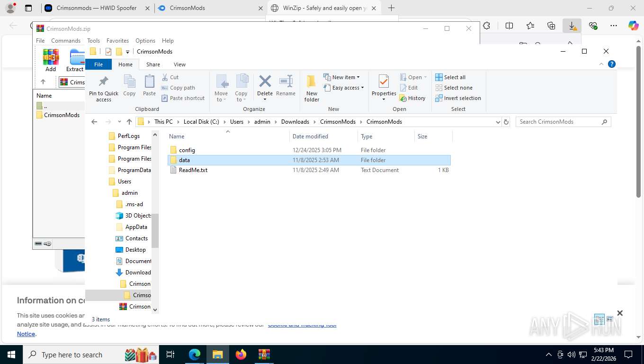Select AppData in the navigation tree
Viewport: 644px width, 364px height.
pos(136,227)
